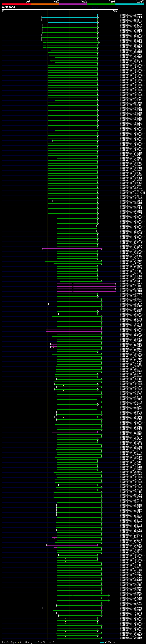Image resolution: width=146 pixels, height=644 pixels.
Task: Select the UniRef100_B8B9B8 label
Action: (x=131, y=48)
